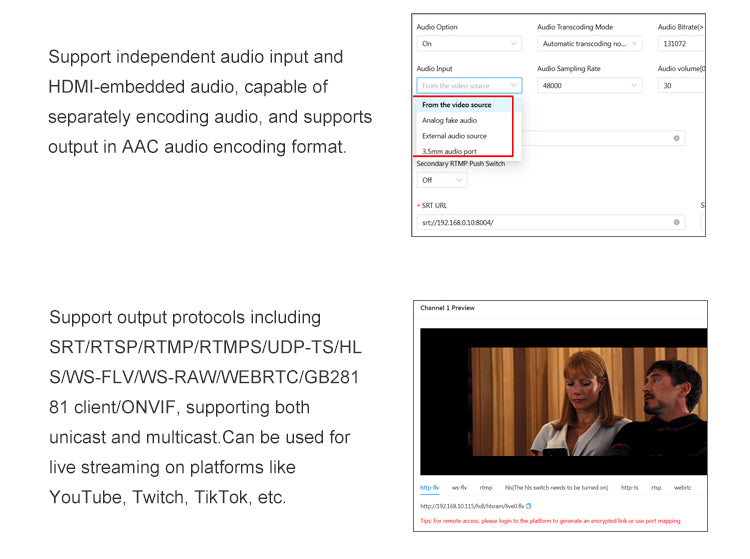Switch to the http-flv tab
The height and width of the screenshot is (559, 750).
pos(430,488)
